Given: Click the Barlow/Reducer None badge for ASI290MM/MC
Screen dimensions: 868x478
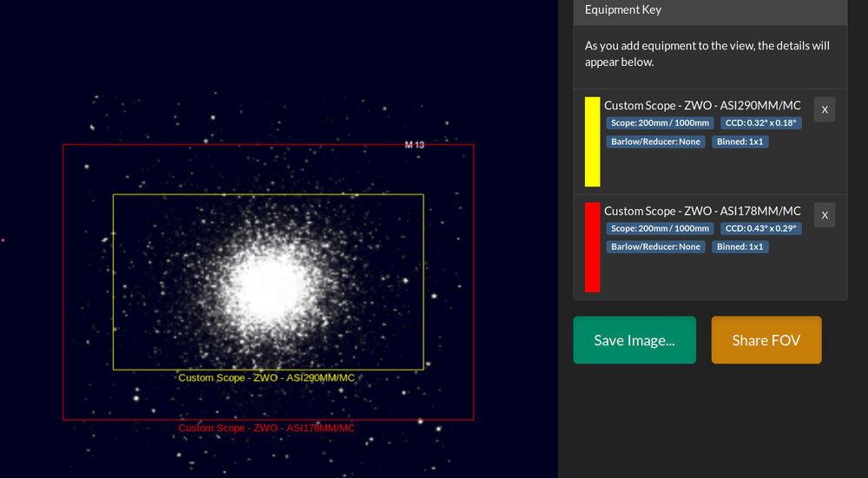Looking at the screenshot, I should [x=655, y=141].
